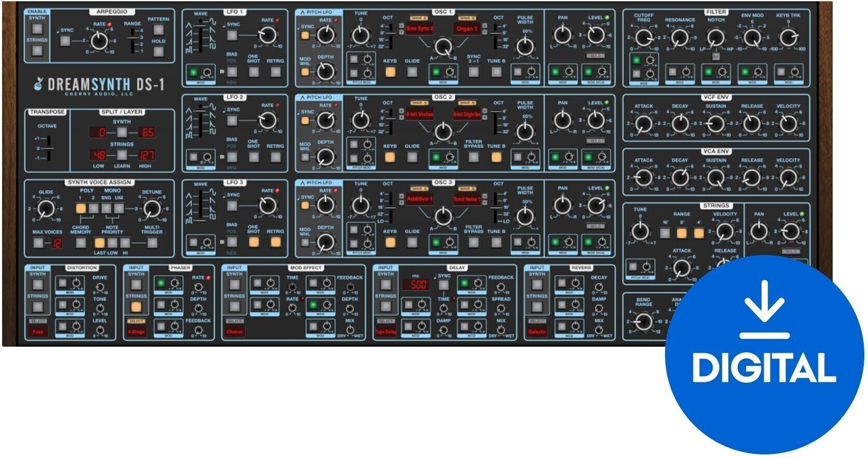Click the Filter CUTOFF FREQ knob

643,38
